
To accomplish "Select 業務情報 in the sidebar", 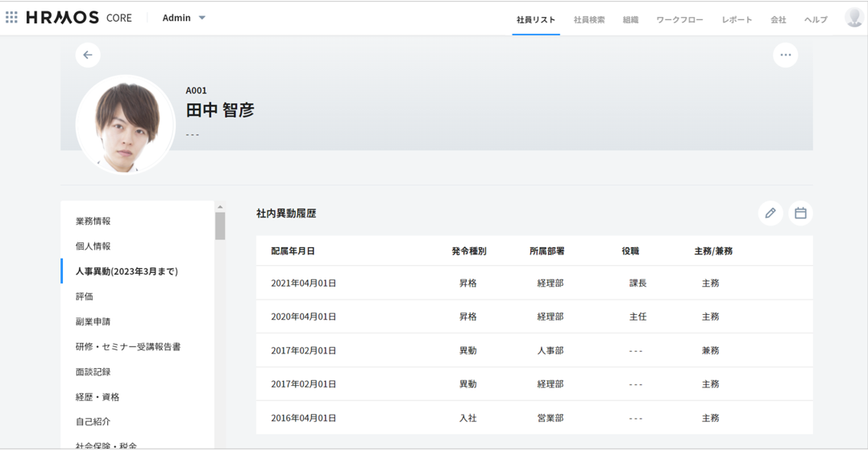I will (x=93, y=221).
